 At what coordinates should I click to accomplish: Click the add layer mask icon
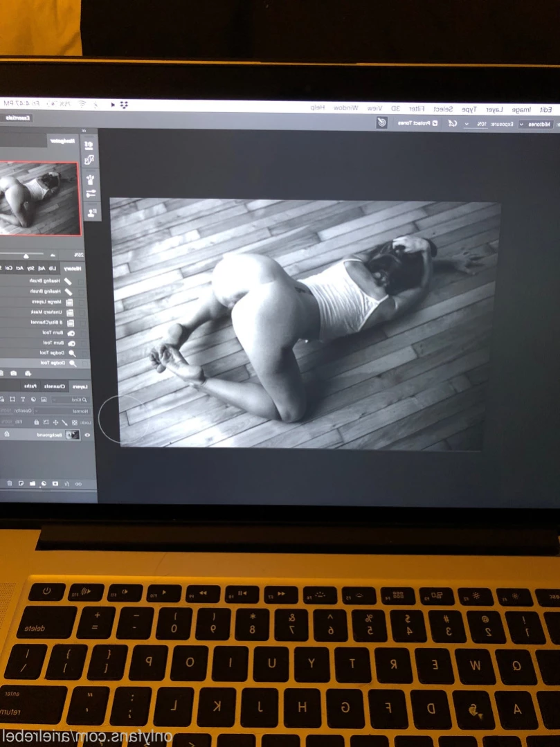point(55,483)
